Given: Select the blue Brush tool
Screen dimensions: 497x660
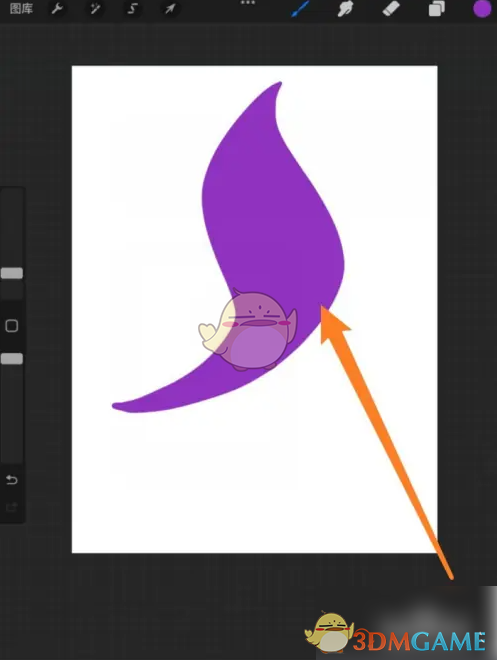Looking at the screenshot, I should pyautogui.click(x=300, y=9).
